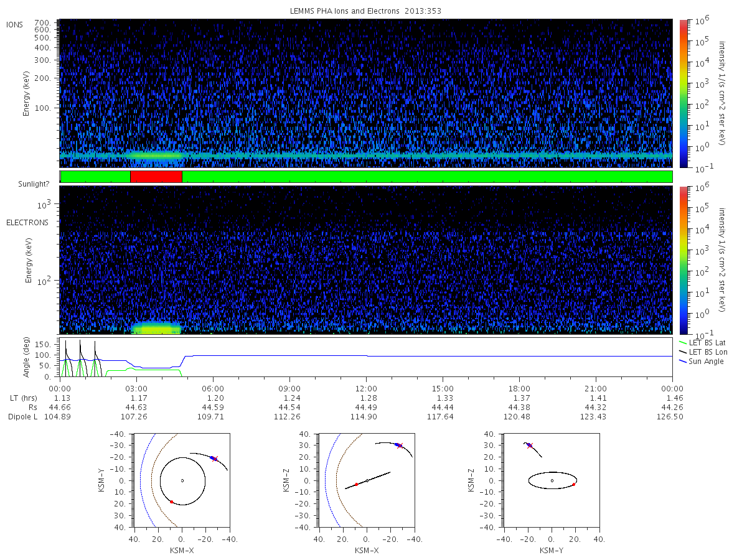
Task: Click the red dot on the KSM-X/KSM-Y orbit circle
Action: [x=171, y=502]
